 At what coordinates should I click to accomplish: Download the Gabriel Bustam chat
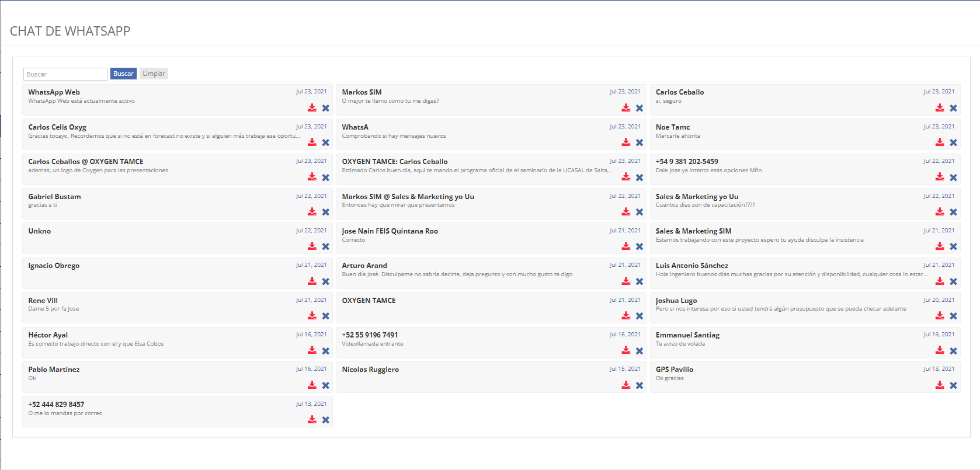click(x=312, y=212)
